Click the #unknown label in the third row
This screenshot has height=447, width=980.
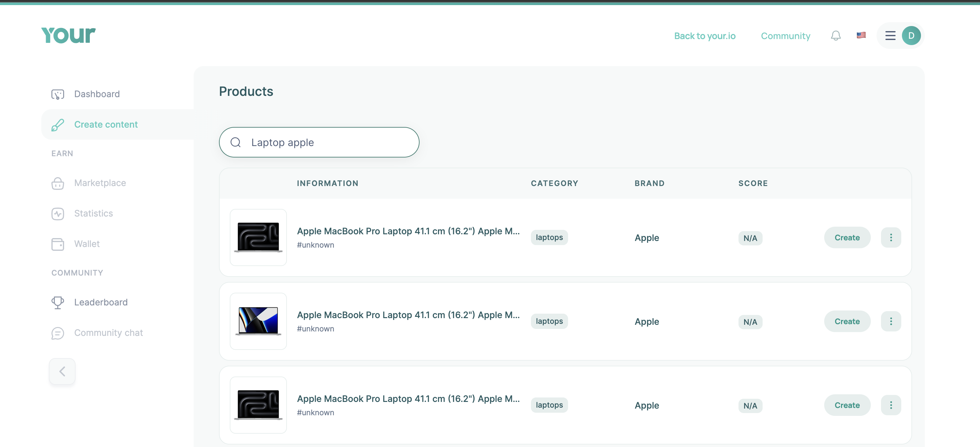pyautogui.click(x=315, y=413)
